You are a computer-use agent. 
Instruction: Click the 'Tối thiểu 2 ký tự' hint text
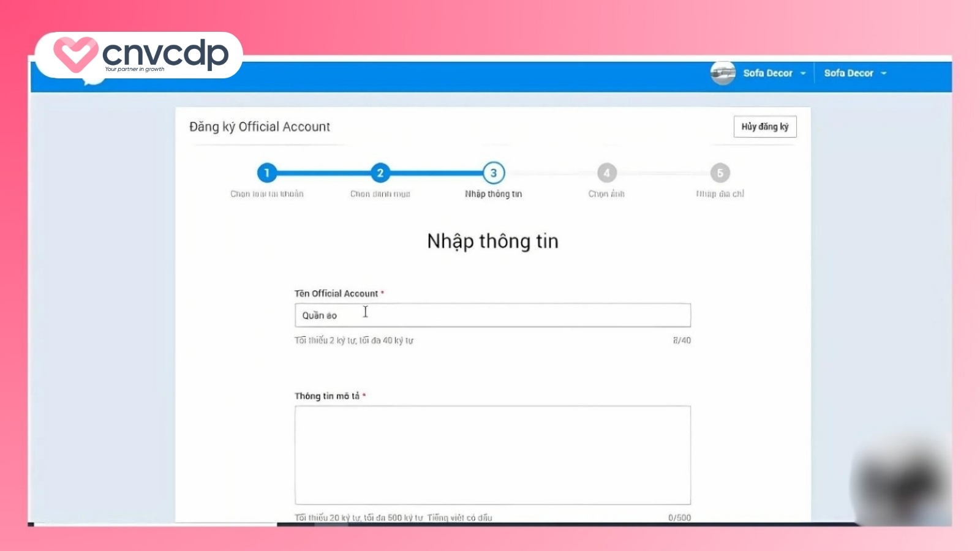[x=354, y=340]
